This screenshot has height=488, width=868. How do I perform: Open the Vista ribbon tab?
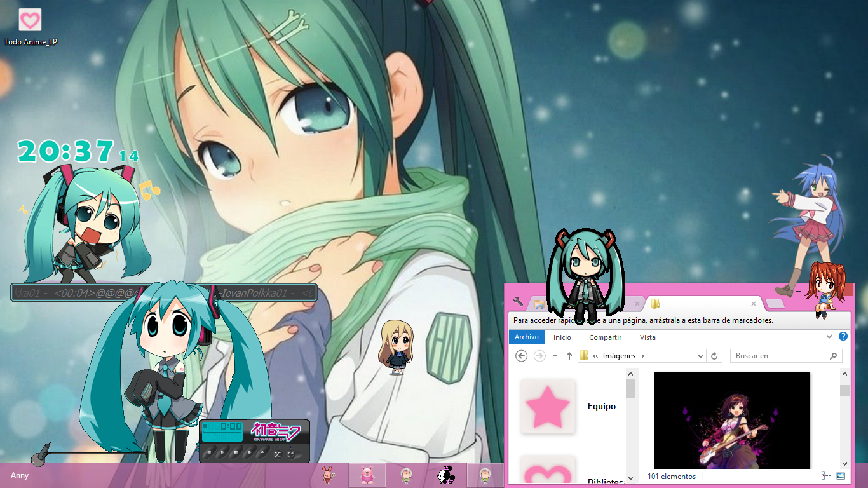648,337
